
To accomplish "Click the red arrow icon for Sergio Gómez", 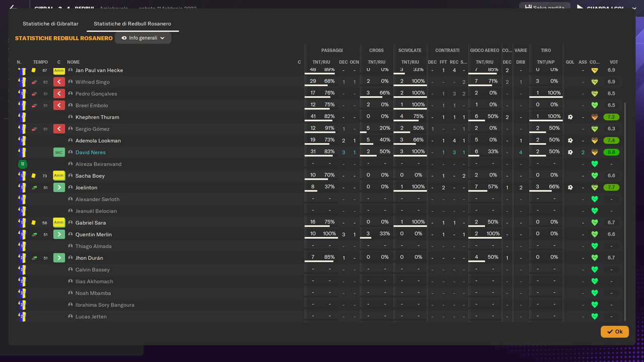I will pyautogui.click(x=34, y=129).
